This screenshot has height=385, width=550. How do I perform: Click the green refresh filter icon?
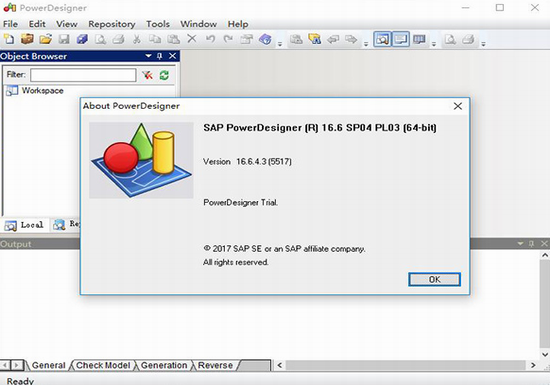pyautogui.click(x=164, y=75)
